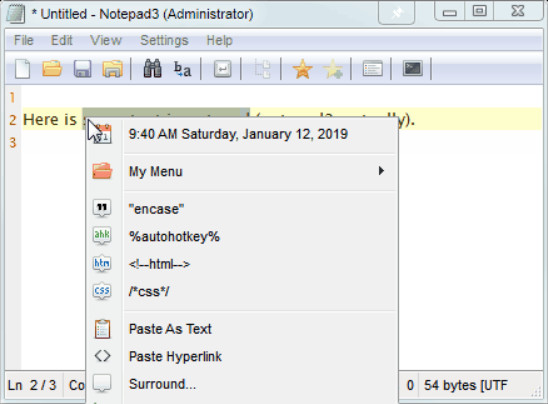Click the Add to Favorites star-plus icon

point(332,69)
